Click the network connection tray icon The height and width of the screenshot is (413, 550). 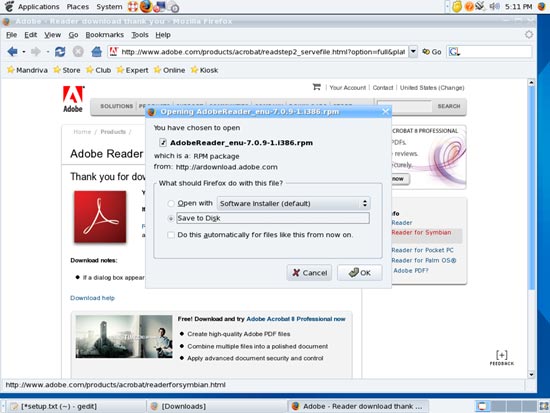pos(480,6)
